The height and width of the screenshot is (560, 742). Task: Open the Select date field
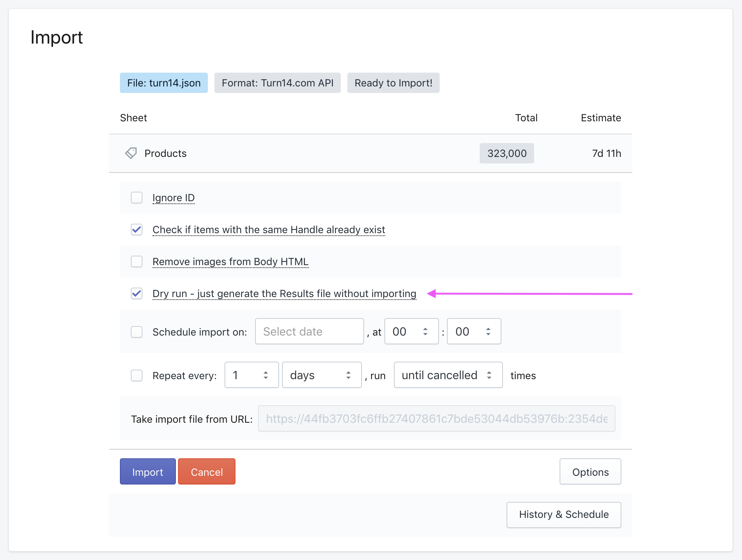[309, 332]
